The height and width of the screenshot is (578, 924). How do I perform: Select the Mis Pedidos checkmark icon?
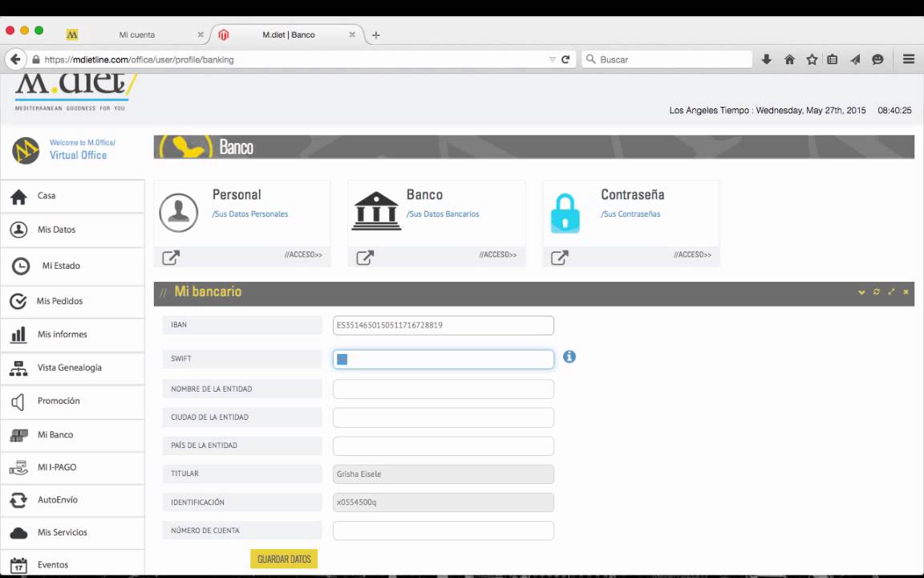[x=18, y=300]
